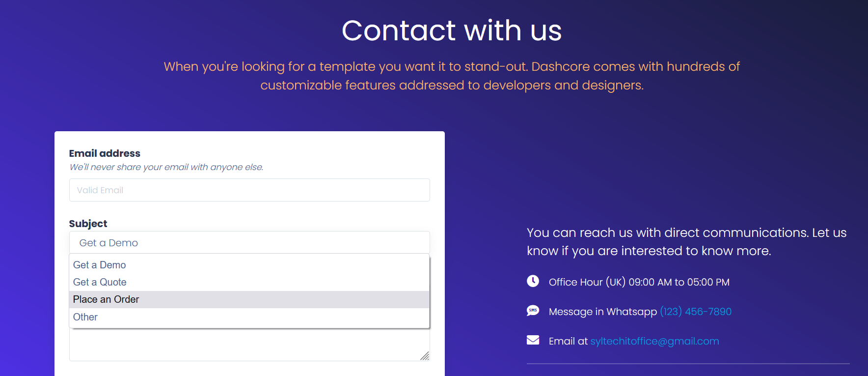Image resolution: width=868 pixels, height=376 pixels.
Task: Click the never share your email note
Action: 166,167
